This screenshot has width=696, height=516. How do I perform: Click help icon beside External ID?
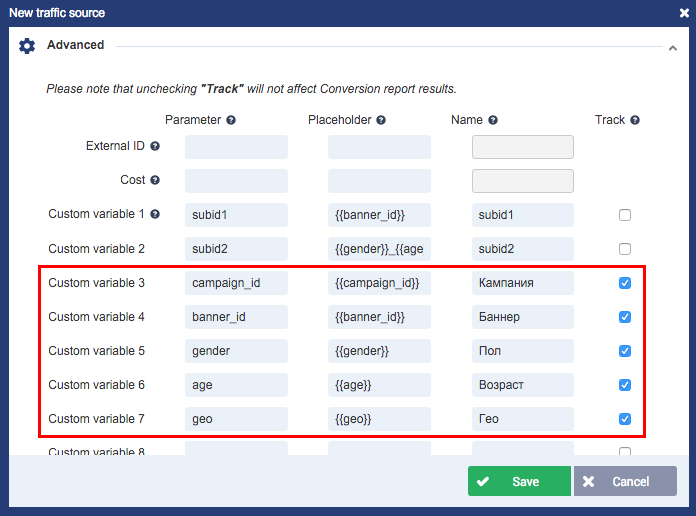[x=155, y=146]
